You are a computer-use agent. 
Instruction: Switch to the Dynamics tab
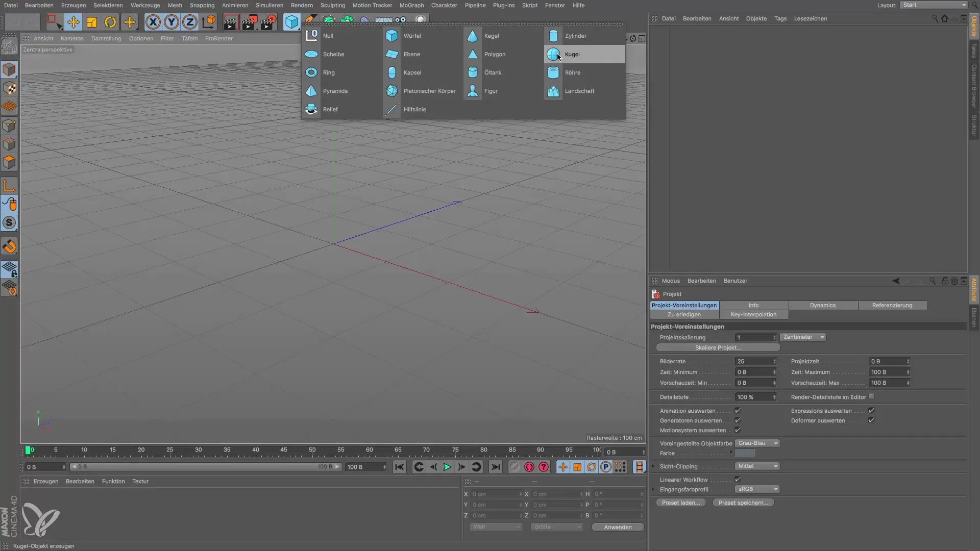pos(823,306)
